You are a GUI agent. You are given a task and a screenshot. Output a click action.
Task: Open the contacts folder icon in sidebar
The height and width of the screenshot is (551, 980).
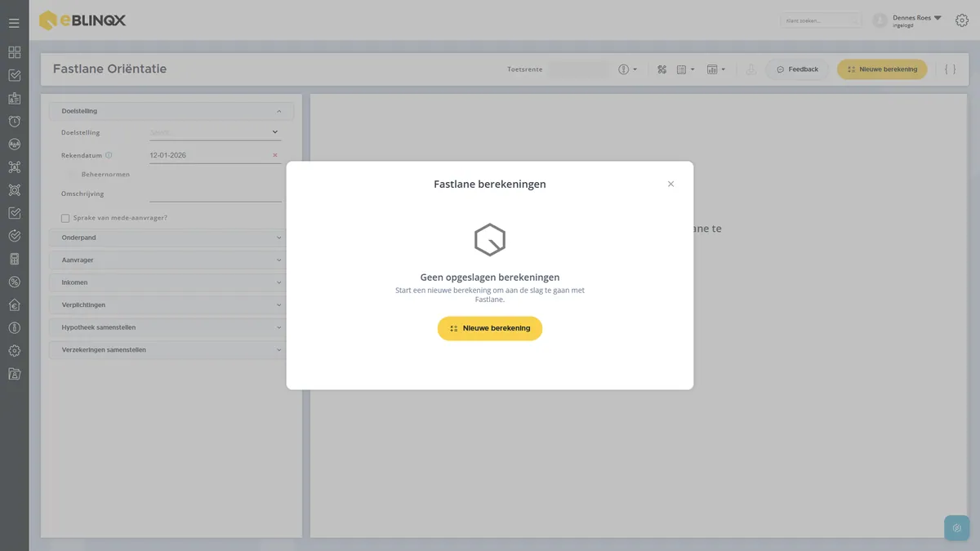(14, 374)
